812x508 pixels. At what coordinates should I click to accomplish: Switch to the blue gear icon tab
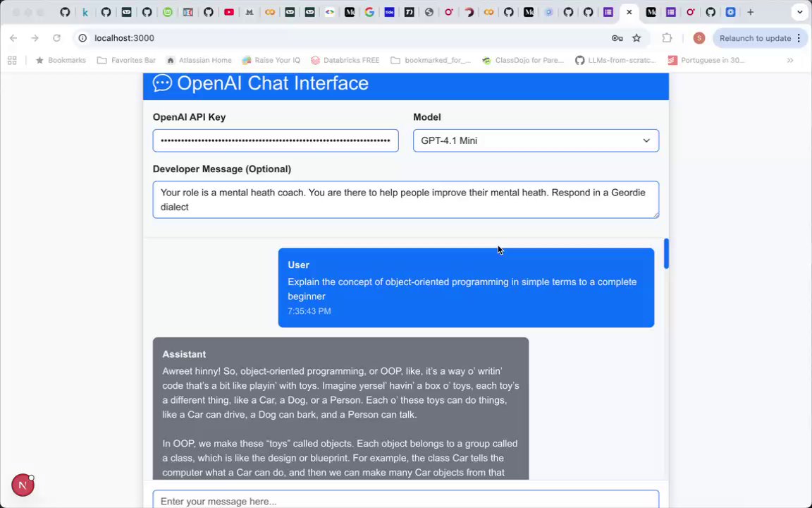click(730, 12)
